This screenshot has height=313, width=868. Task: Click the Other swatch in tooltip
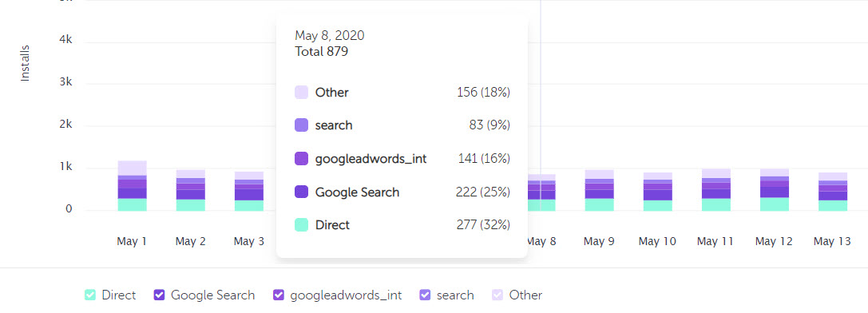point(302,93)
